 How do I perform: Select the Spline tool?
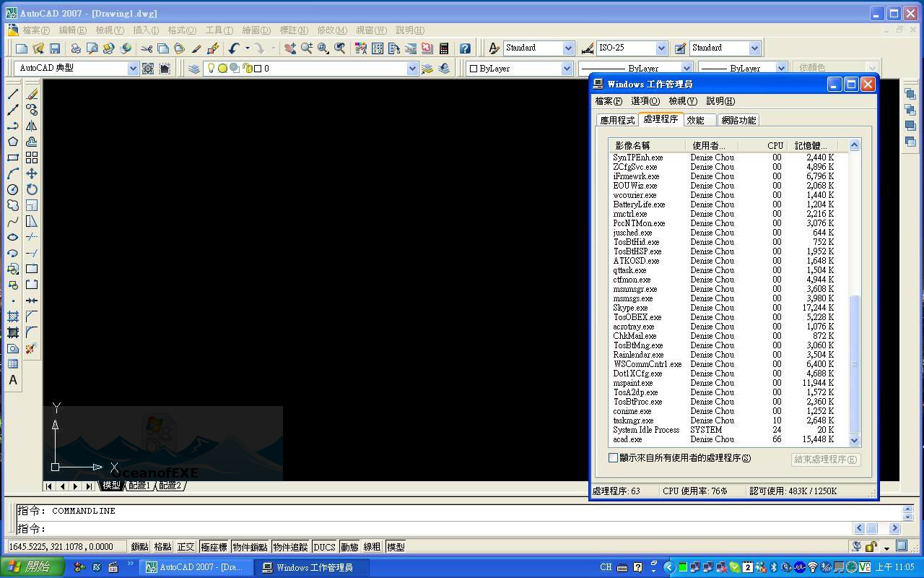[x=13, y=221]
